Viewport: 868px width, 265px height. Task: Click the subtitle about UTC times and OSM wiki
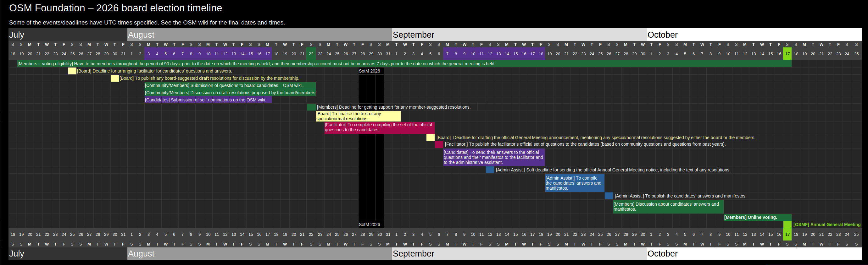click(147, 23)
